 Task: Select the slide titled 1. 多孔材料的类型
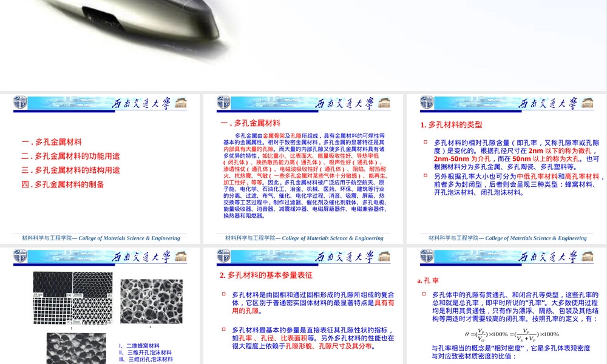[x=506, y=169]
